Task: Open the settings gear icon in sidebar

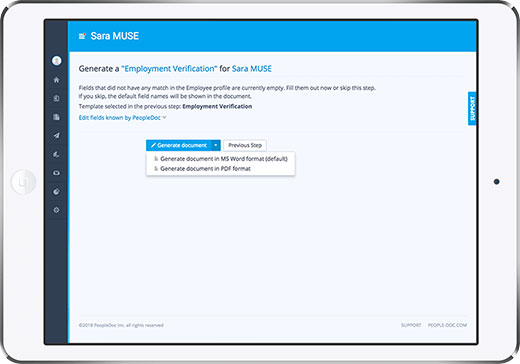Action: pos(56,210)
